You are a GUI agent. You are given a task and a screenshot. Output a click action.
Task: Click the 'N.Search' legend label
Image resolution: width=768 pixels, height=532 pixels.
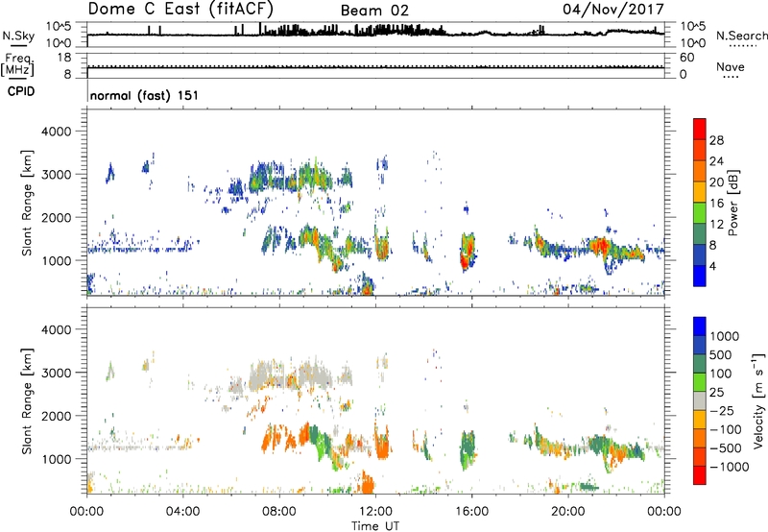741,36
